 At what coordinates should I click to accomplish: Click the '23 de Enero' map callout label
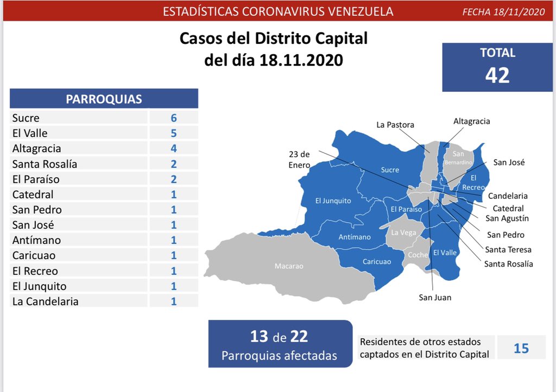299,160
